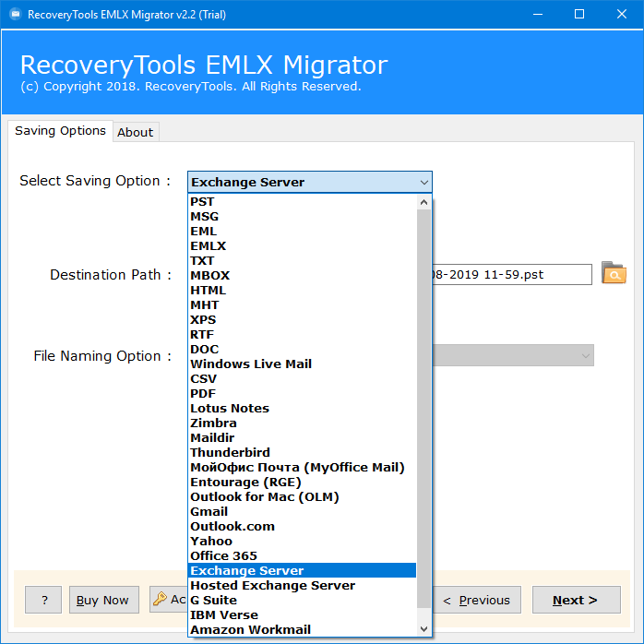Select Windows Live Mail option
This screenshot has width=644, height=644.
[302, 364]
